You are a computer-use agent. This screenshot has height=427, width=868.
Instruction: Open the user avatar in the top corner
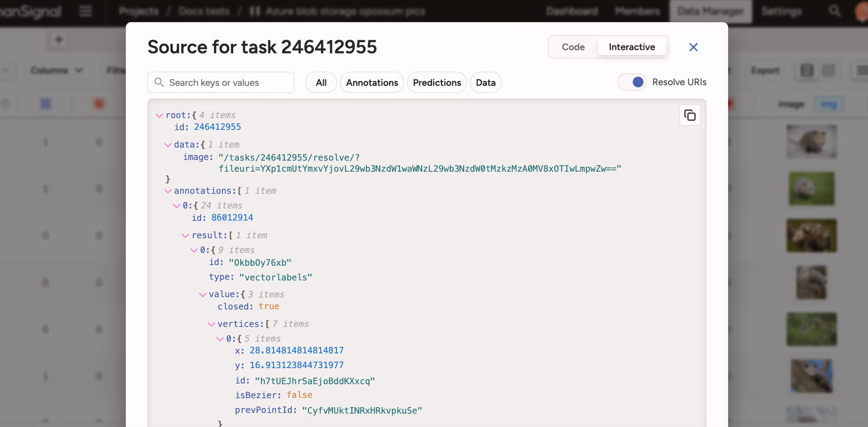point(861,11)
